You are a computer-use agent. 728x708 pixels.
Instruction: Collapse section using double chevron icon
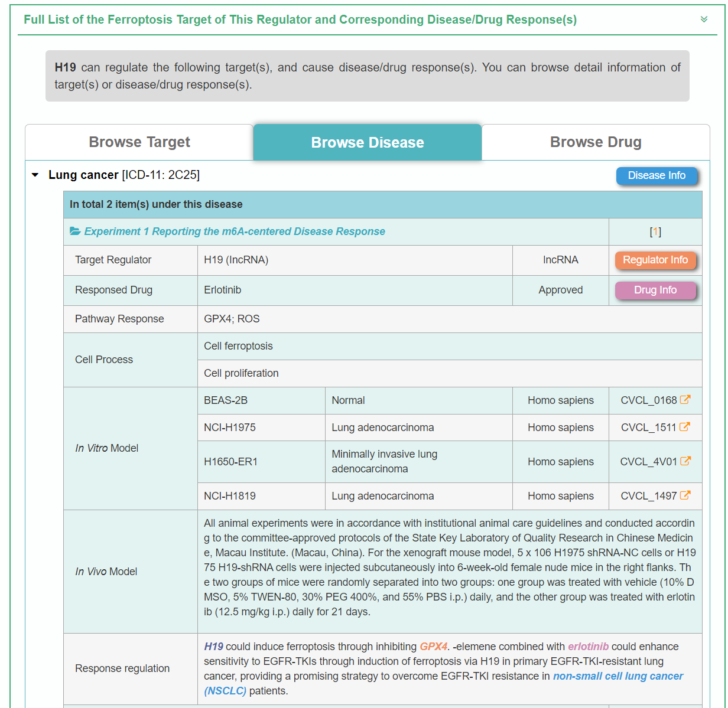(704, 19)
